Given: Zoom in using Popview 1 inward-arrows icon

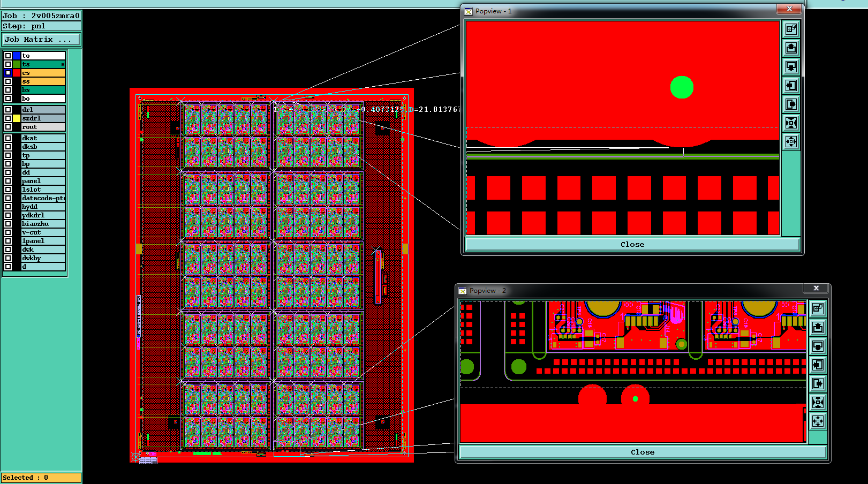Looking at the screenshot, I should coord(791,123).
